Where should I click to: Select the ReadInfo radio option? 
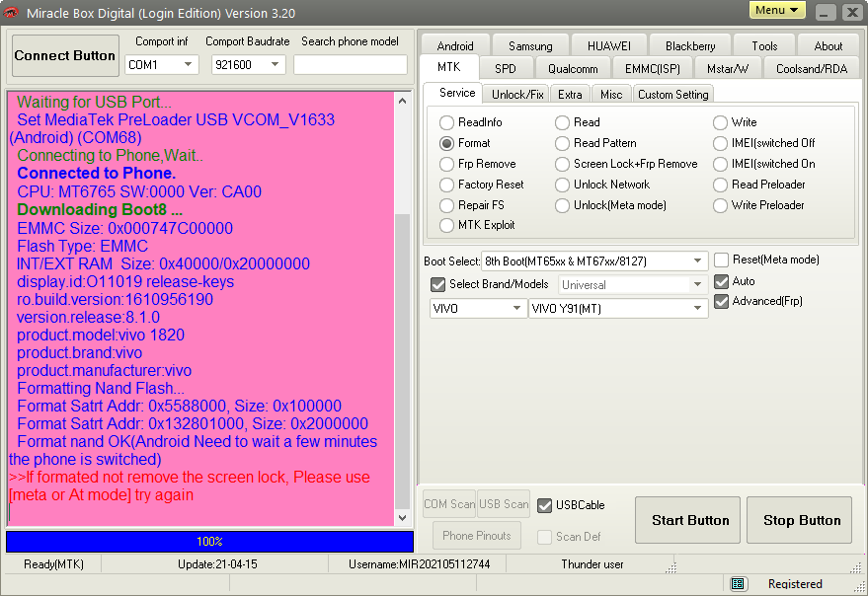(470, 122)
